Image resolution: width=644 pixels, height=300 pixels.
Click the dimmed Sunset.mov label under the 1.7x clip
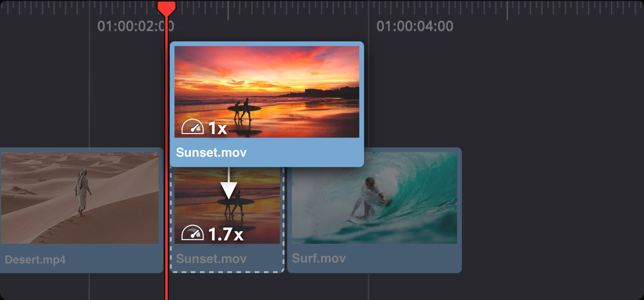click(211, 259)
